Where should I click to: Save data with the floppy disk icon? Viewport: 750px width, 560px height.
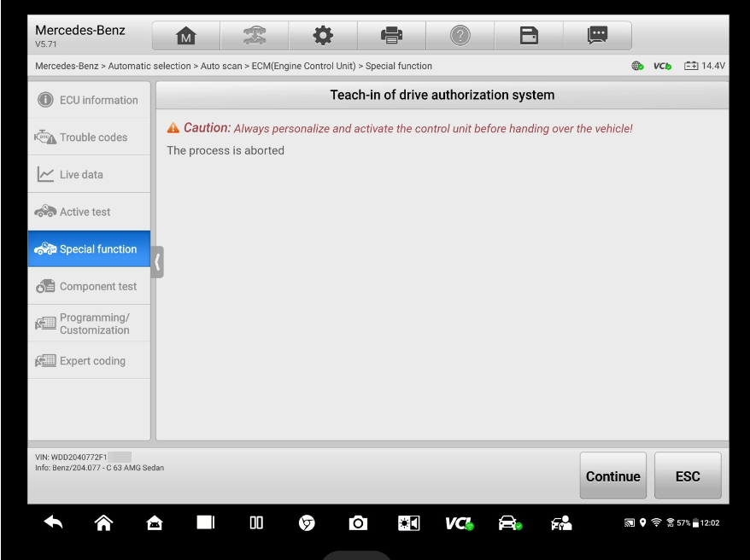click(x=529, y=36)
